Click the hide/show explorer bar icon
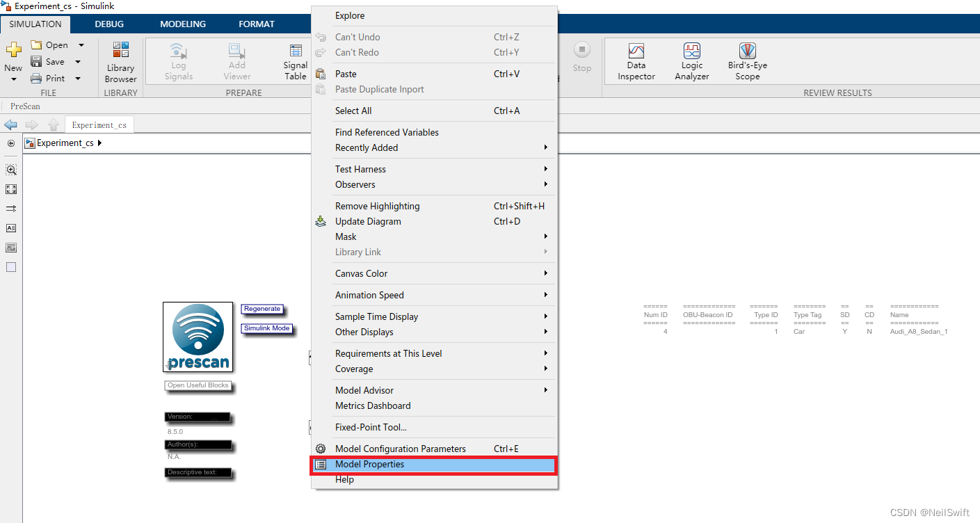The height and width of the screenshot is (523, 980). tap(11, 143)
